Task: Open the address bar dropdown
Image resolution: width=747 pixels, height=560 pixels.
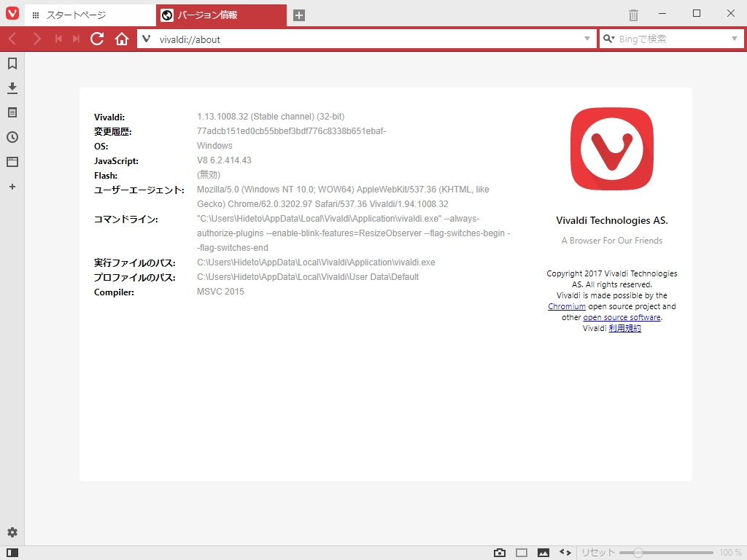Action: click(x=587, y=39)
